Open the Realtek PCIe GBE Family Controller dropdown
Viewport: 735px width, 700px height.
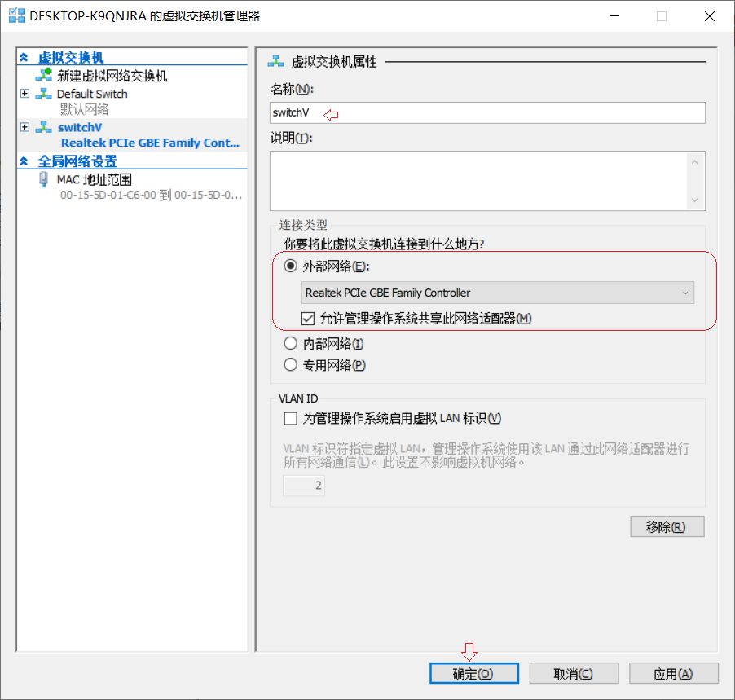pos(497,293)
